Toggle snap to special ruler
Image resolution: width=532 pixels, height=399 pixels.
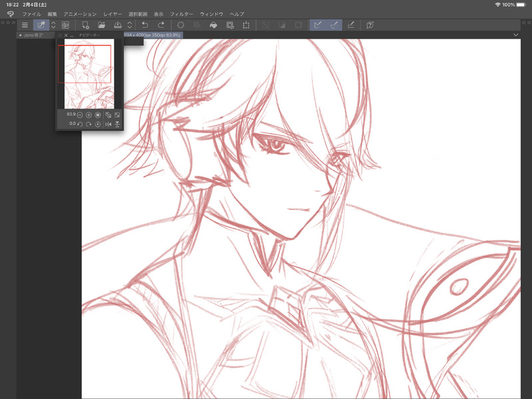point(334,25)
